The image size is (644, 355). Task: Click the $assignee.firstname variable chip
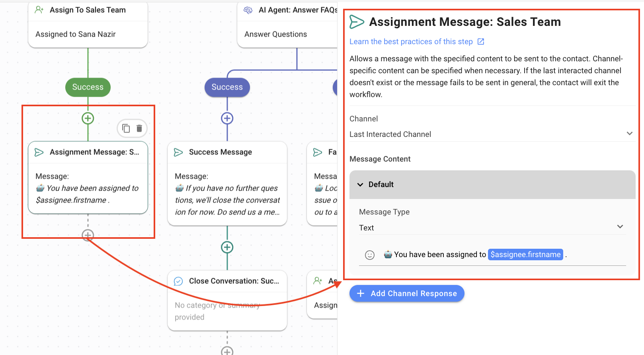(x=525, y=255)
